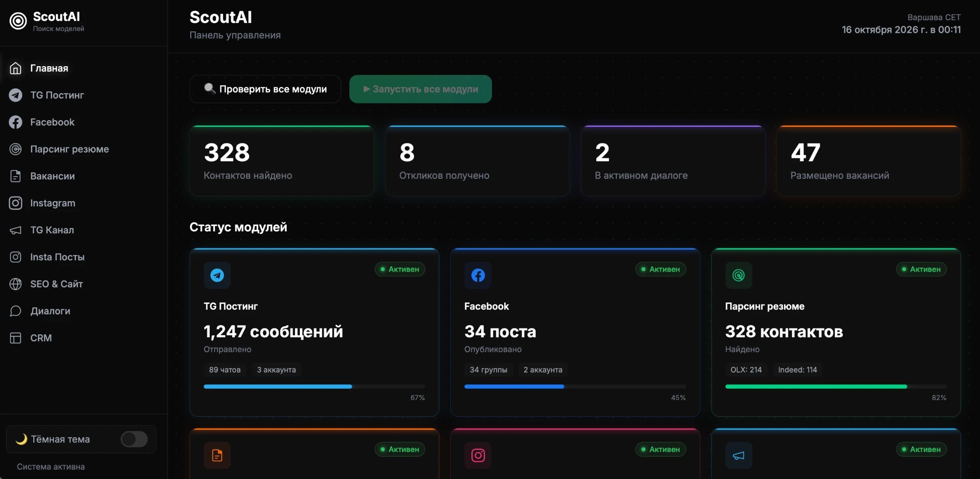Click the orange document module card icon
The width and height of the screenshot is (980, 479).
[217, 455]
